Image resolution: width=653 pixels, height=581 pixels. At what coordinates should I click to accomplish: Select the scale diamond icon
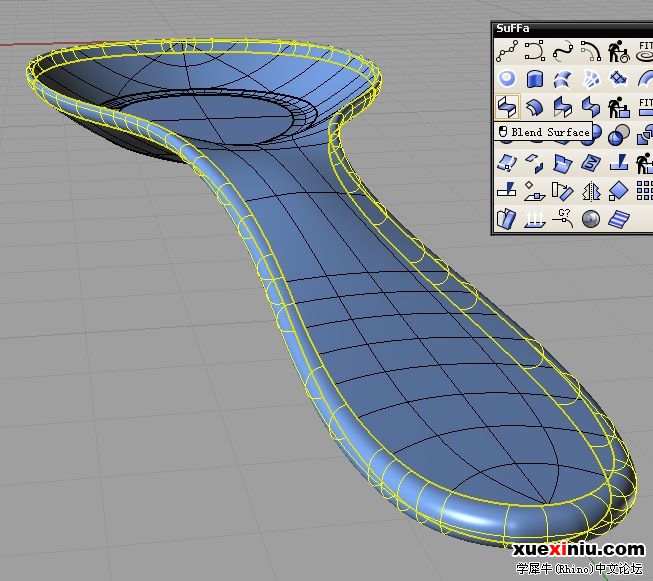pyautogui.click(x=618, y=191)
